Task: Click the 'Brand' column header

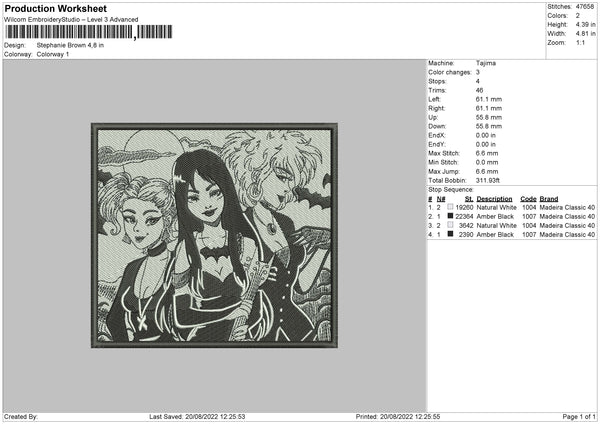Action: 549,199
